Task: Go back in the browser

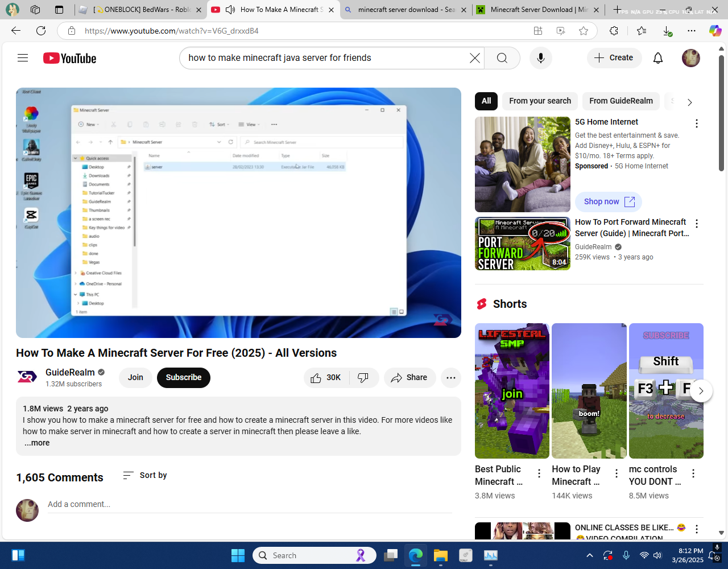Action: (x=16, y=31)
